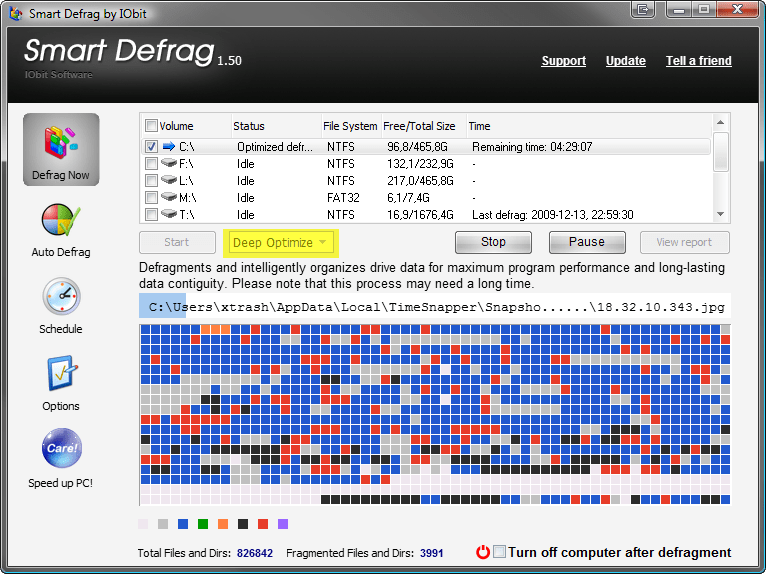Click the '96,8/465,8G' size cell
Viewport: 766px width, 574px height.
(x=417, y=147)
